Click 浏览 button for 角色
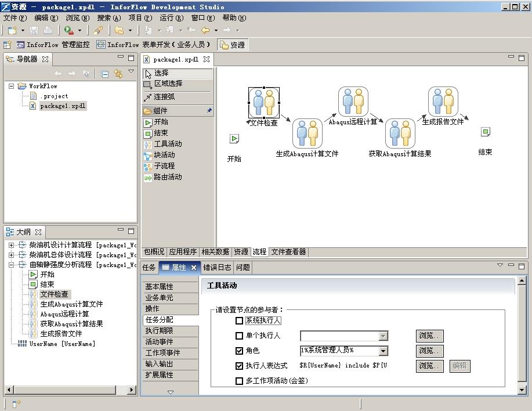Screen dimensions: 532x411 (x=429, y=351)
